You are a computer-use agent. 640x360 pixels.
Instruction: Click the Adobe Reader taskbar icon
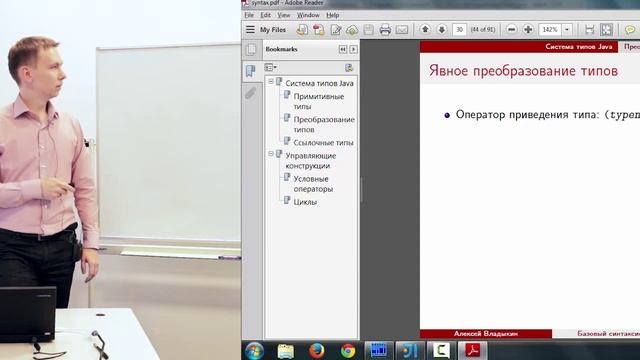coord(472,351)
